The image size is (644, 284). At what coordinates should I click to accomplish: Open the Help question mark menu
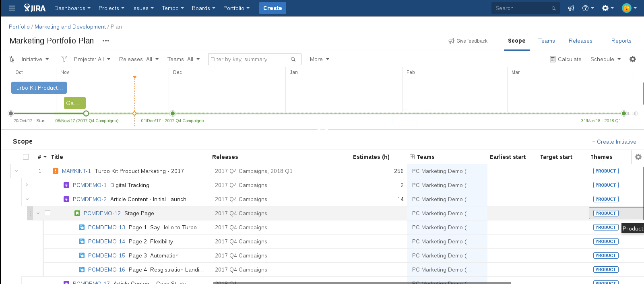(x=588, y=8)
